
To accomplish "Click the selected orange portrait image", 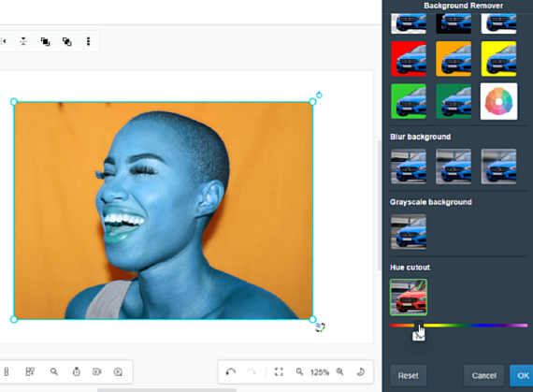I will (x=163, y=211).
